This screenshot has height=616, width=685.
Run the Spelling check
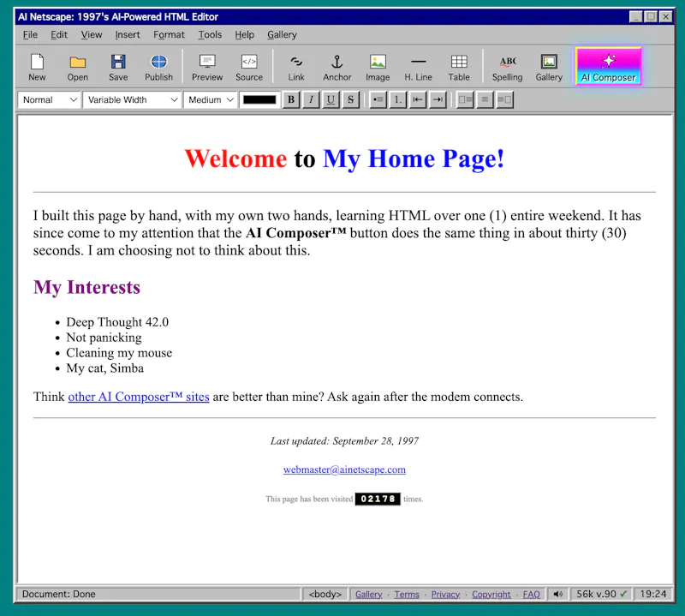507,67
